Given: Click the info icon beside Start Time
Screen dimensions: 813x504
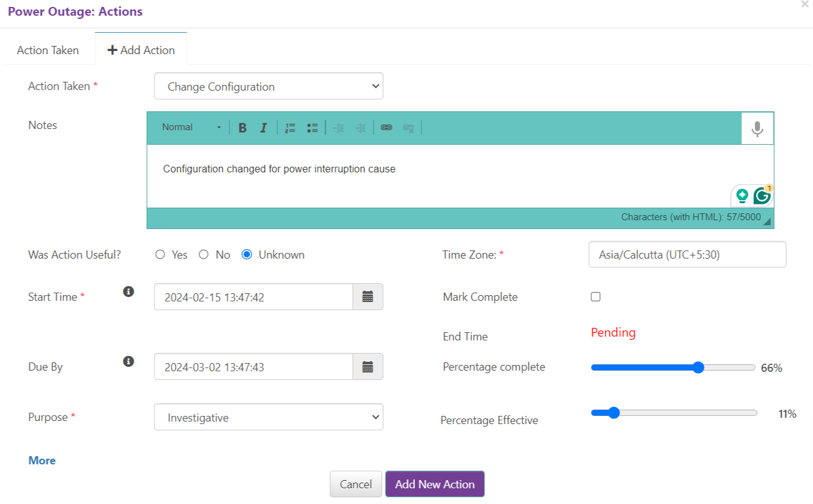Looking at the screenshot, I should (128, 291).
